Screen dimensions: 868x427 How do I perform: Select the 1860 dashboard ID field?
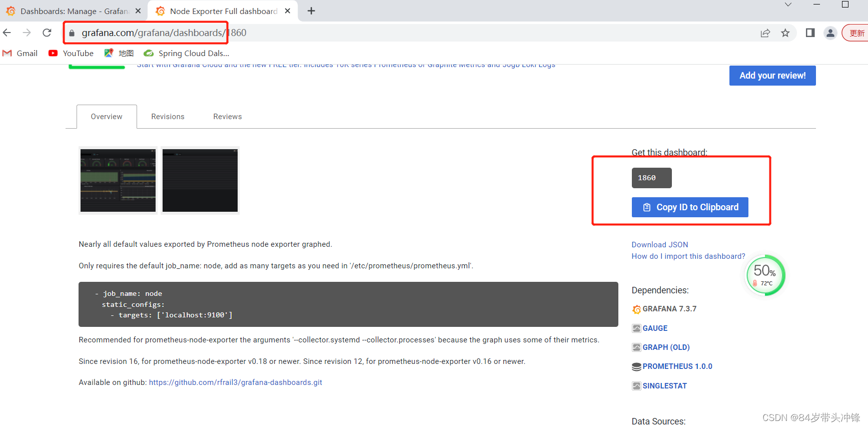(651, 178)
